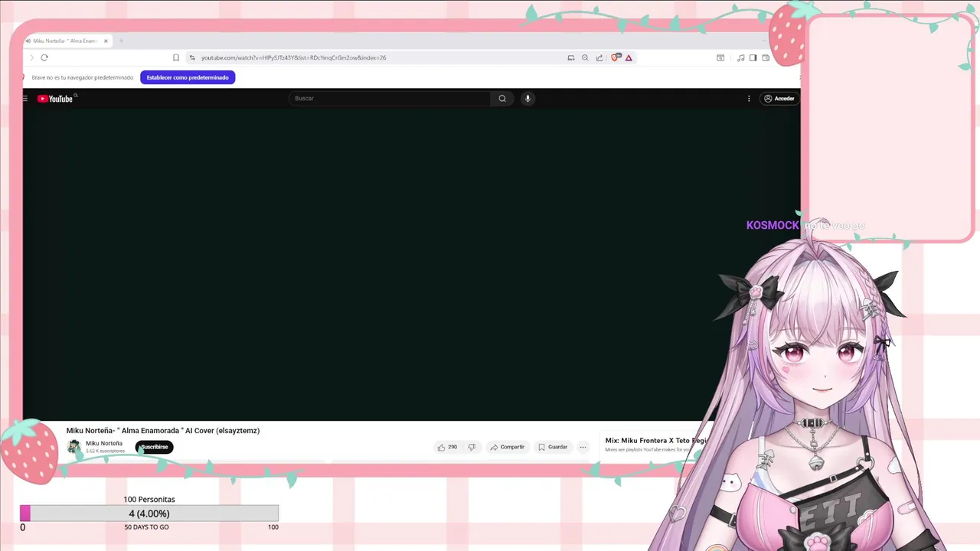Open the Mix: Miku Frontera X Teto playlist title
This screenshot has height=551, width=980.
point(656,441)
